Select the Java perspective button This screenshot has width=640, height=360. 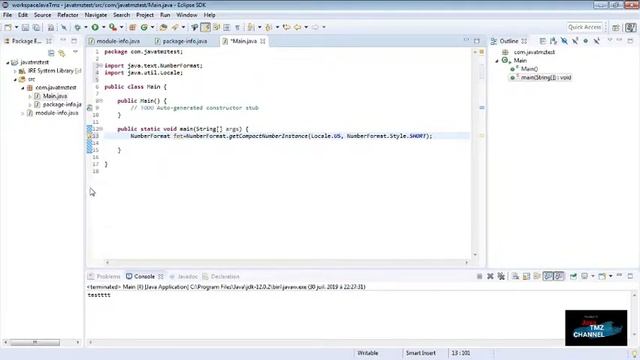click(x=631, y=27)
